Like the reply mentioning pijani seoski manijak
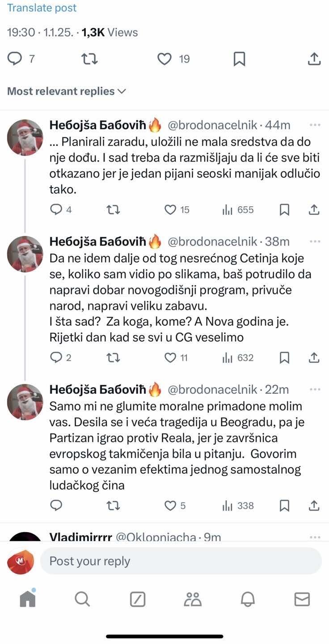This screenshot has width=329, height=644. coord(170,209)
